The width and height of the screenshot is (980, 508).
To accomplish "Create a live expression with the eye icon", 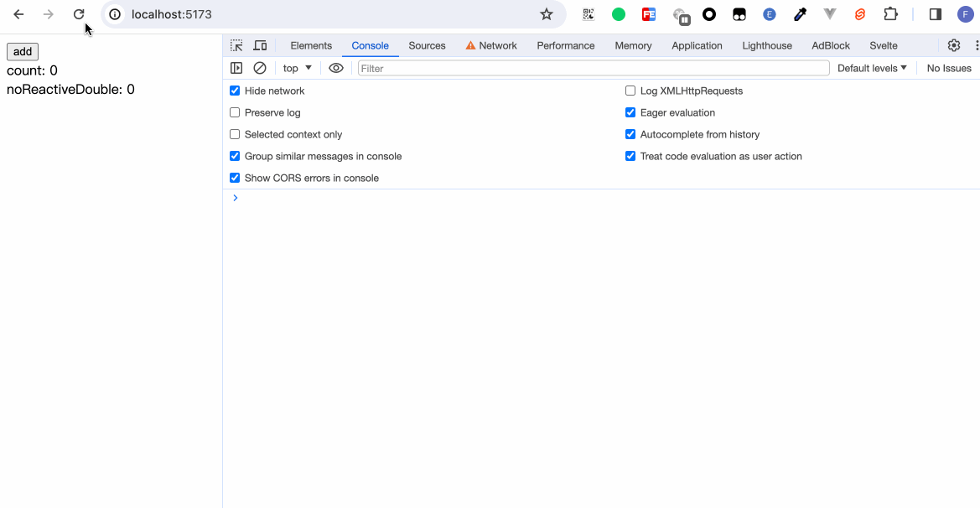I will [336, 68].
